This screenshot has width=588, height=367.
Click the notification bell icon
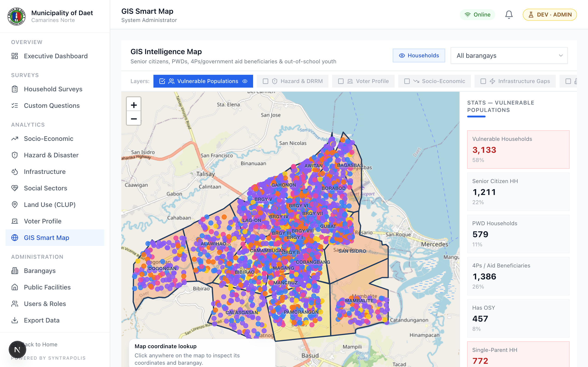pos(509,14)
